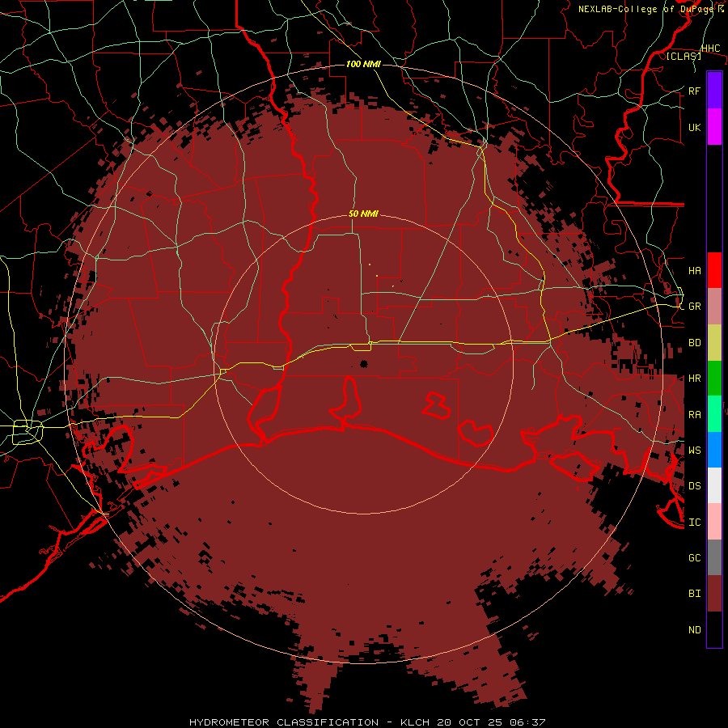Pick the white DS legend swatch

(x=714, y=485)
